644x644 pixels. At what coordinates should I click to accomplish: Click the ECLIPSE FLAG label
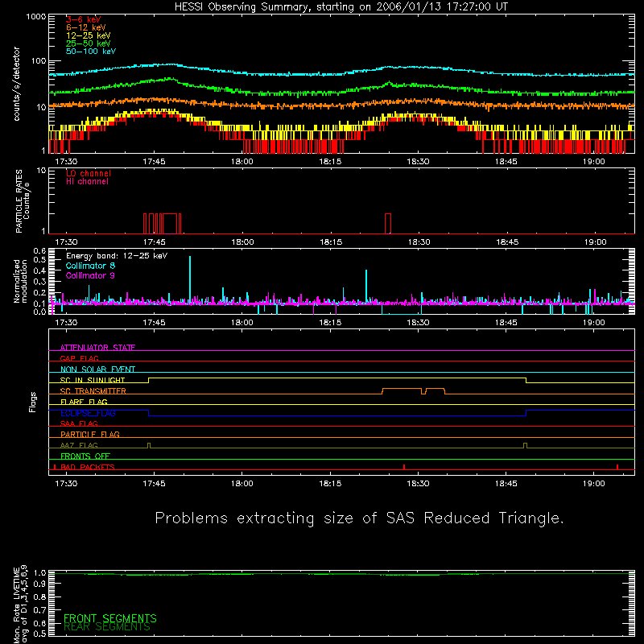88,413
